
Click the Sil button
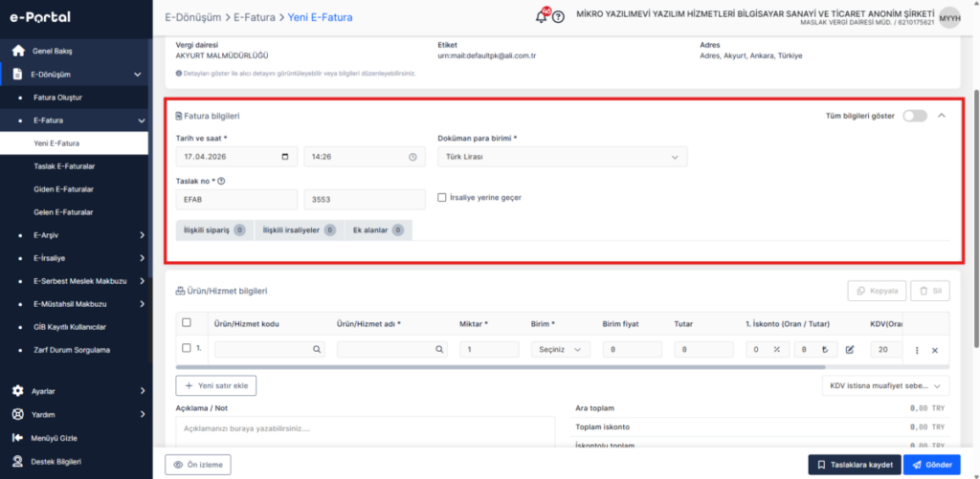930,291
